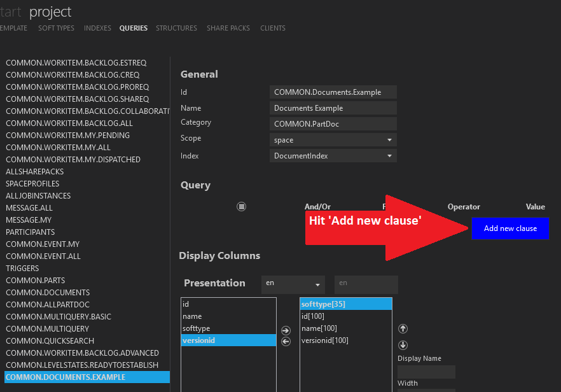Open the Presentation language dropdown

[x=293, y=284]
